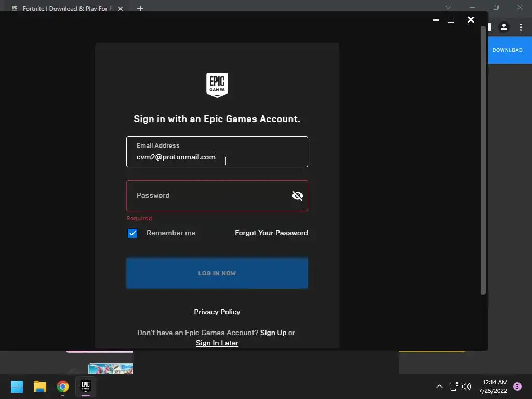This screenshot has height=399, width=532.
Task: Open the Privacy Policy link
Action: click(x=217, y=312)
